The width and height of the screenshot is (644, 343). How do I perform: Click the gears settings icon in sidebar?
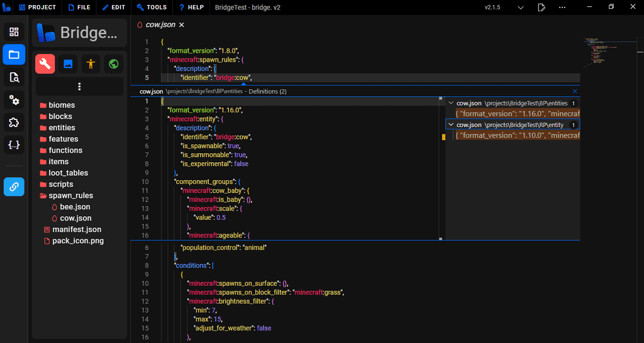pos(14,100)
